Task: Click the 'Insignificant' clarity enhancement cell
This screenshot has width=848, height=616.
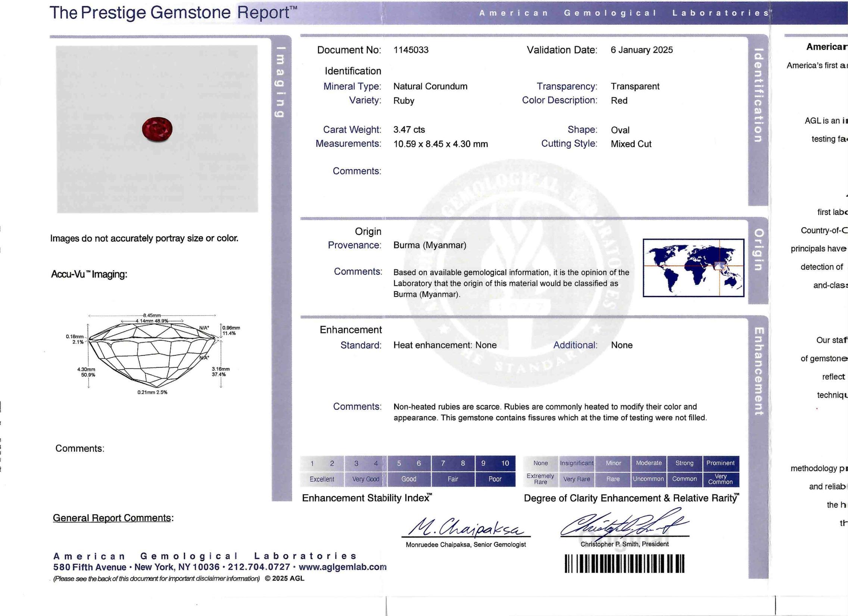Action: tap(577, 463)
